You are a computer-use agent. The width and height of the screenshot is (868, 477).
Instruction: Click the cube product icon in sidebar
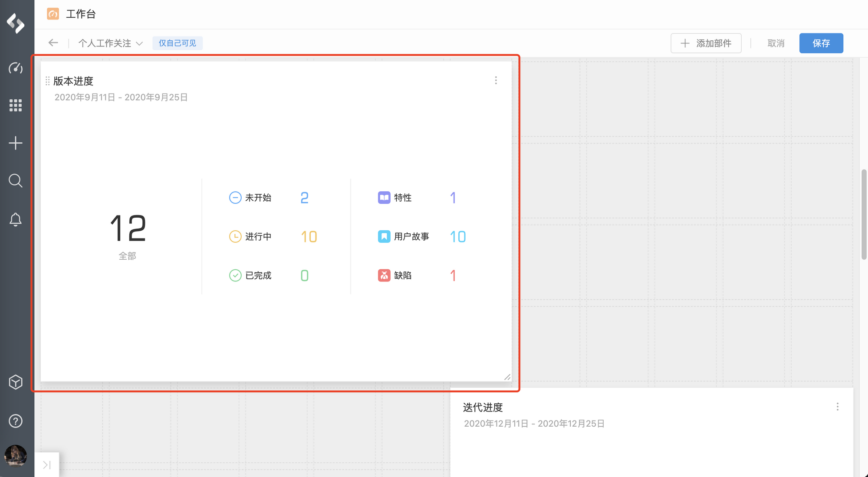tap(16, 382)
